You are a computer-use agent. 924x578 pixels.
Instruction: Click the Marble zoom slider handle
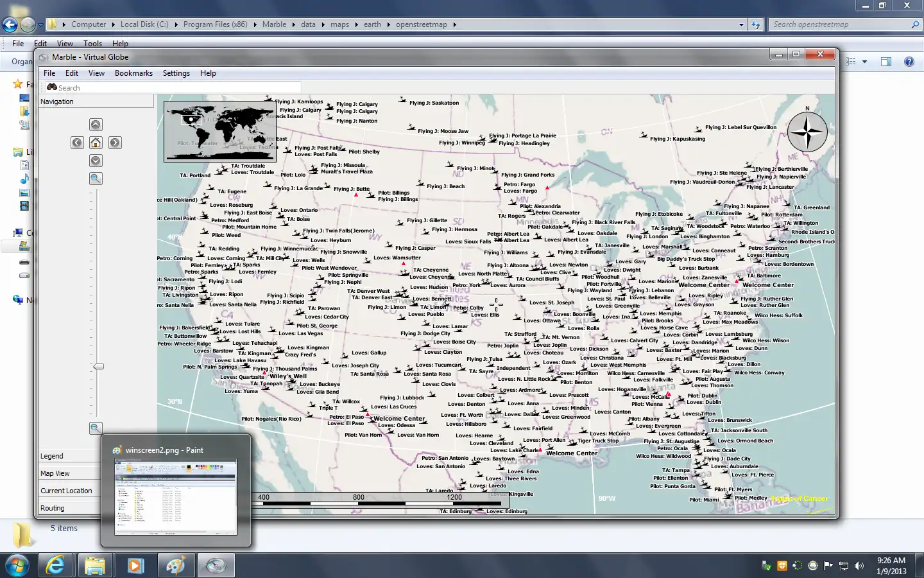(99, 366)
